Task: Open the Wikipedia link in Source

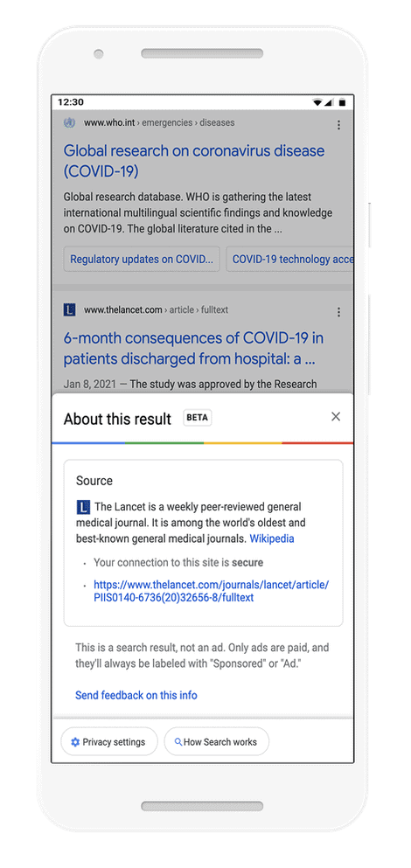Action: (272, 538)
